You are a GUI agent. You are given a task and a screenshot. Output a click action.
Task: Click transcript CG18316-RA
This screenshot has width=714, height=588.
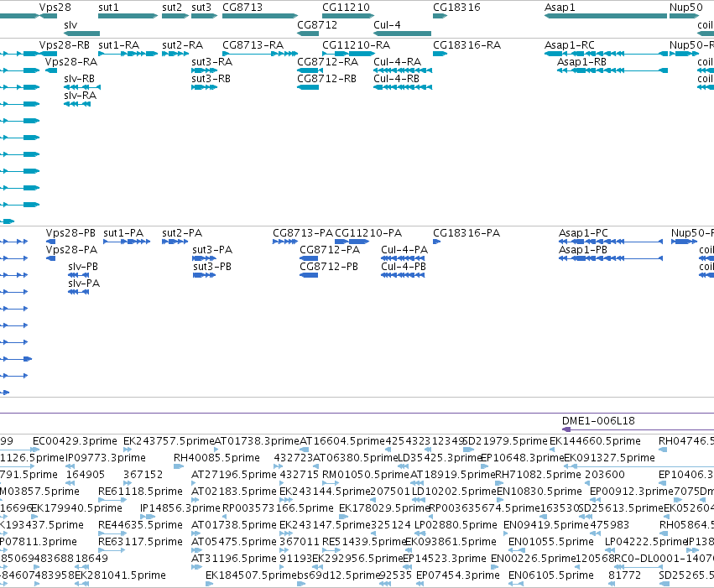coord(466,45)
